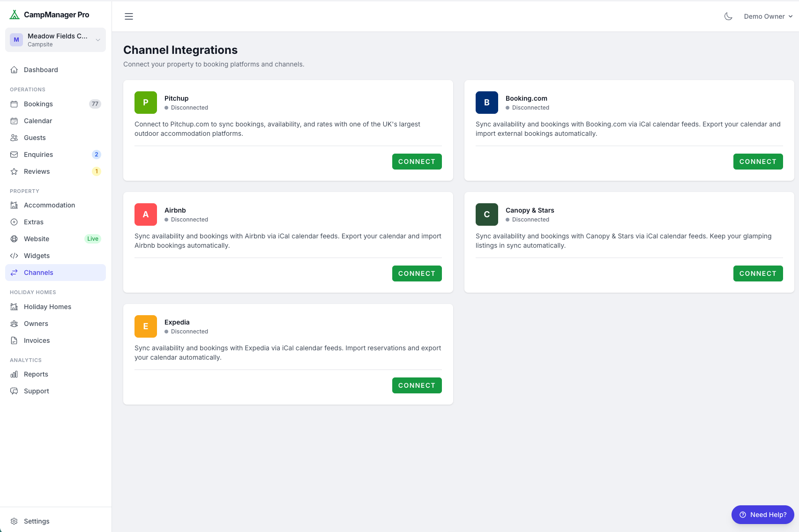
Task: Open the Demo Owner user dropdown
Action: [768, 16]
